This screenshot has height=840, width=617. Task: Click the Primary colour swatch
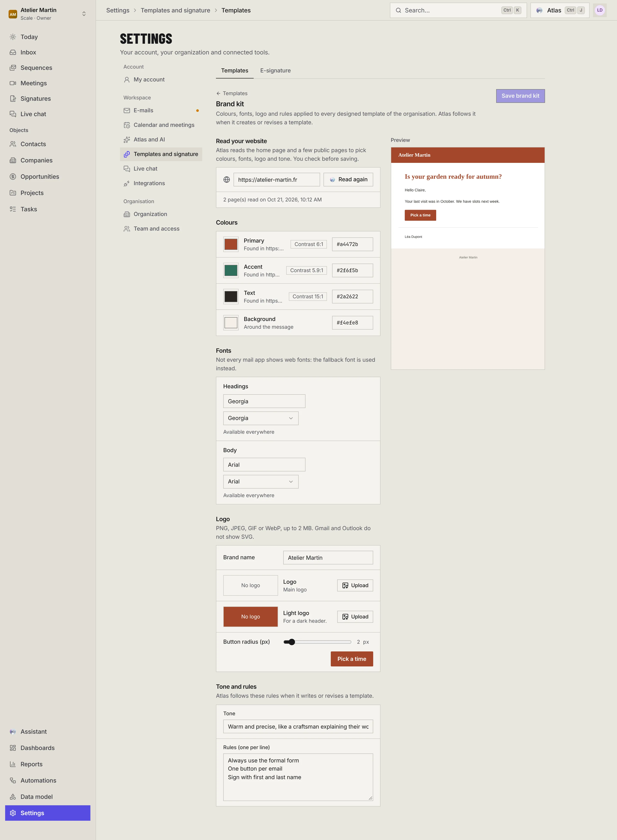(x=231, y=244)
